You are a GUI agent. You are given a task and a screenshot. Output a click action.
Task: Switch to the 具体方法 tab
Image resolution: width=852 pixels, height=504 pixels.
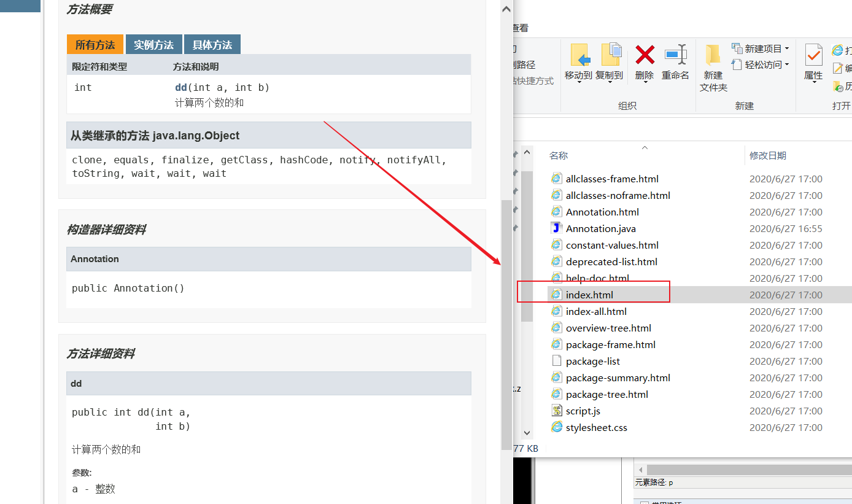pos(212,44)
